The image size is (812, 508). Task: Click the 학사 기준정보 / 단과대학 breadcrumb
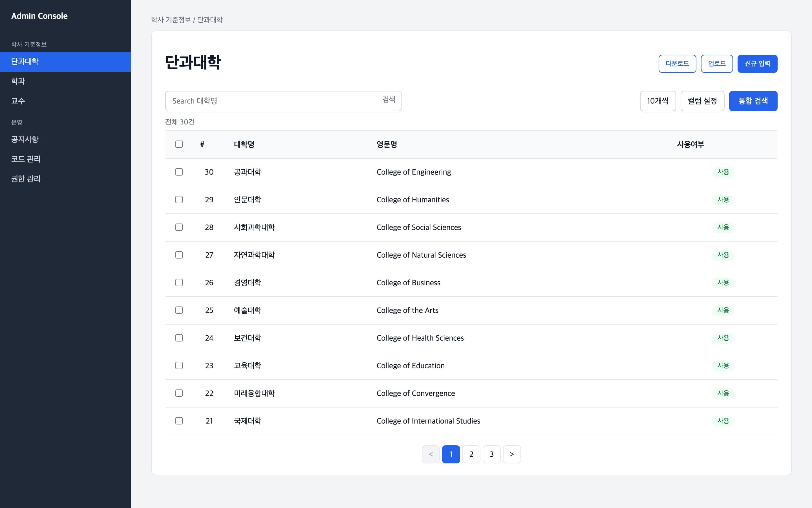click(x=187, y=19)
